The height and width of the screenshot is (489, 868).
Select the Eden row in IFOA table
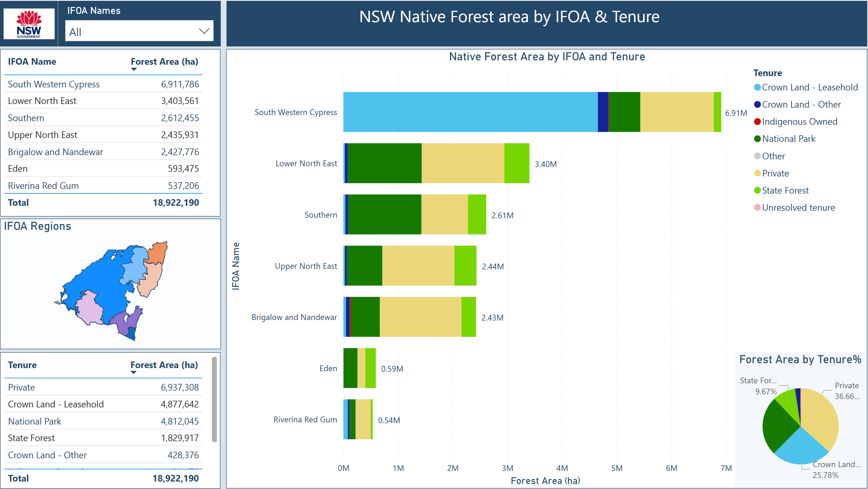point(103,168)
